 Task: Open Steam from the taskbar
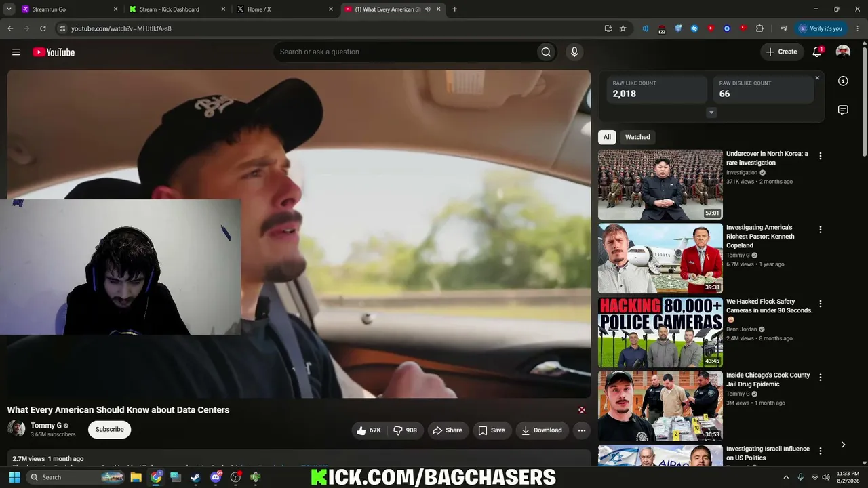point(195,477)
